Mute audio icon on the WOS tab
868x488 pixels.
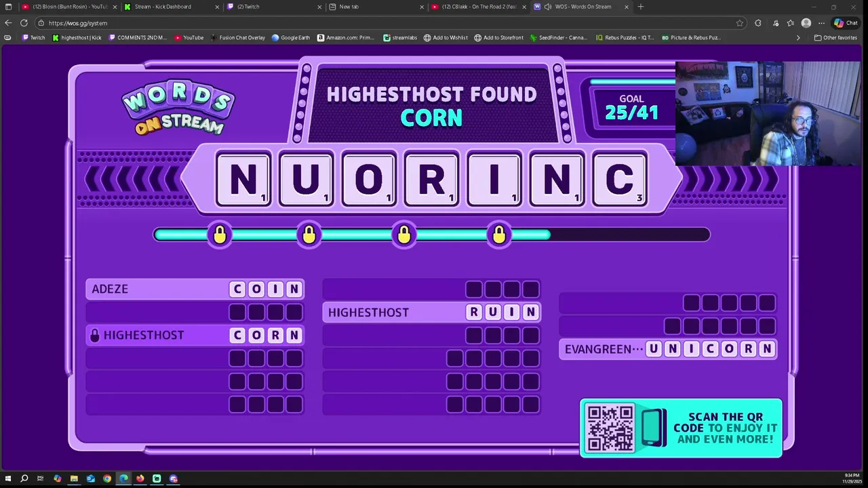click(547, 7)
